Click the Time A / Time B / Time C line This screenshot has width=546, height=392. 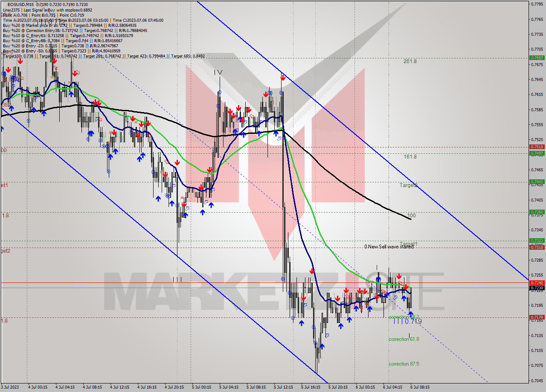(x=83, y=20)
